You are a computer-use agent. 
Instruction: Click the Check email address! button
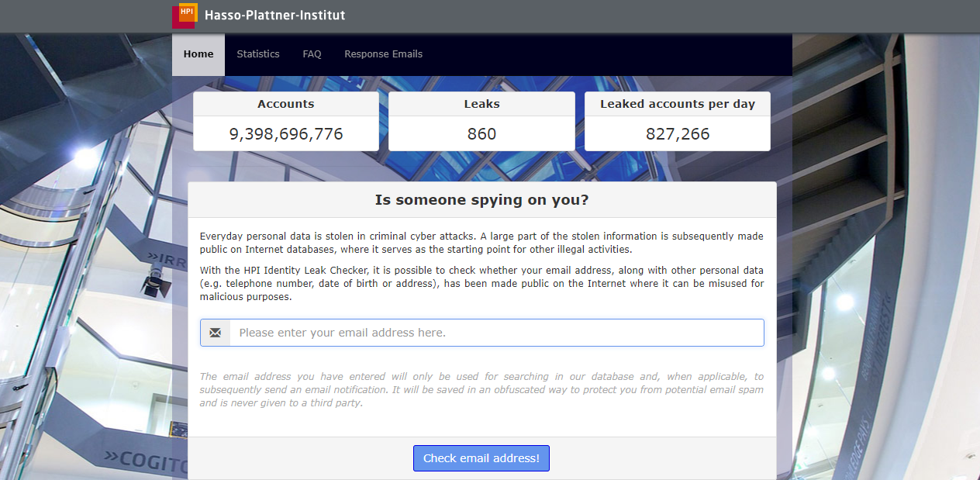point(481,458)
